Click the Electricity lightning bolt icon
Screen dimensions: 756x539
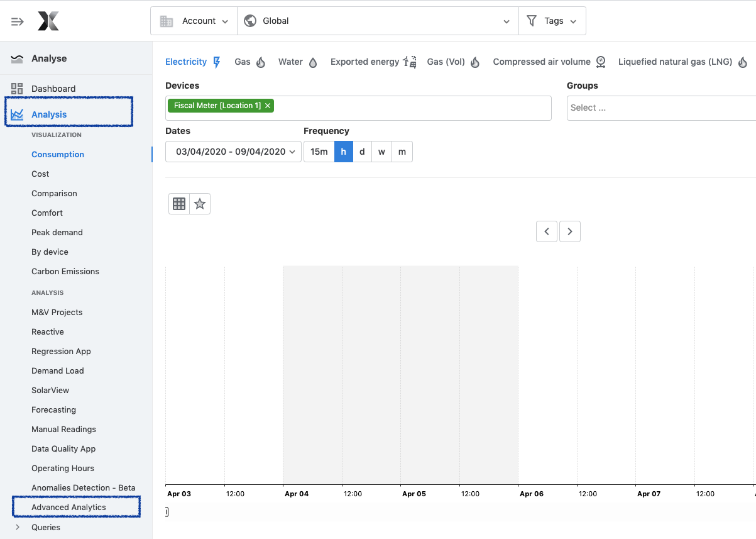(217, 62)
